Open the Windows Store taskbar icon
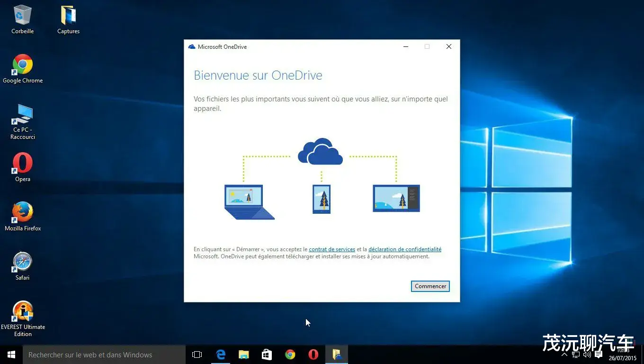Image resolution: width=644 pixels, height=364 pixels. click(x=267, y=355)
